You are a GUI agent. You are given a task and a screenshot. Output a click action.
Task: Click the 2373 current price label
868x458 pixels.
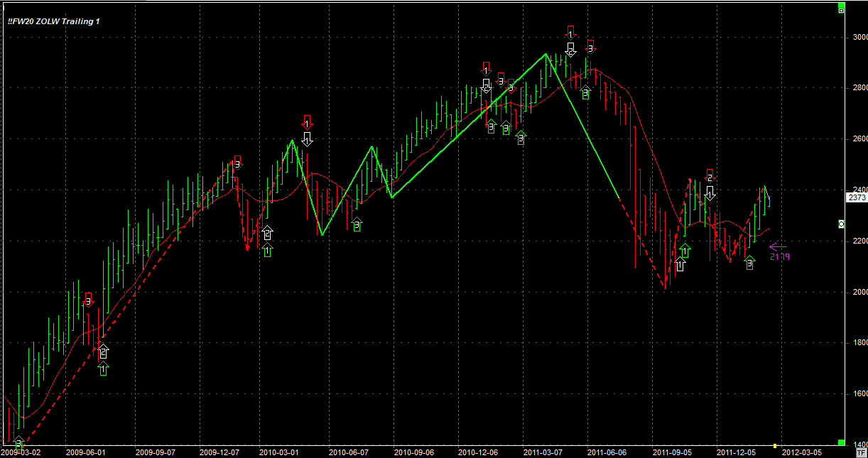[x=856, y=198]
